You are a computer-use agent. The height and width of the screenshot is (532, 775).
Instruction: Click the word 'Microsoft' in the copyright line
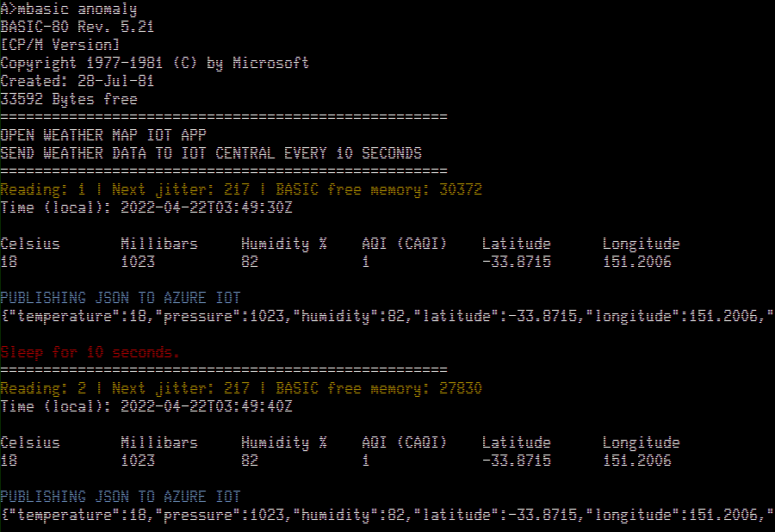[x=270, y=63]
